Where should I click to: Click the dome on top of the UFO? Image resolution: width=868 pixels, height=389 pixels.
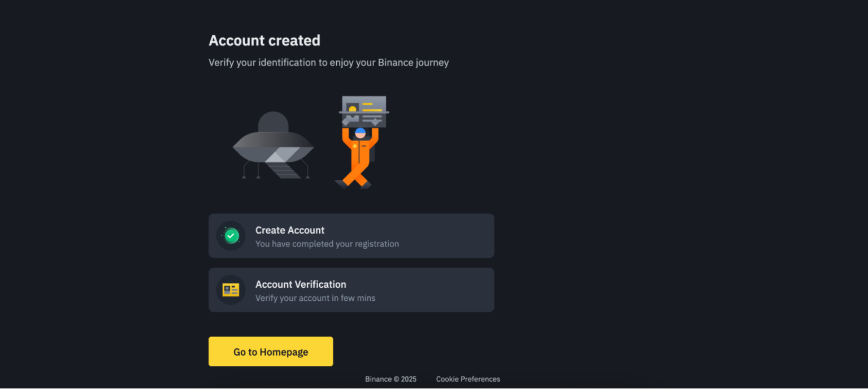(x=273, y=122)
